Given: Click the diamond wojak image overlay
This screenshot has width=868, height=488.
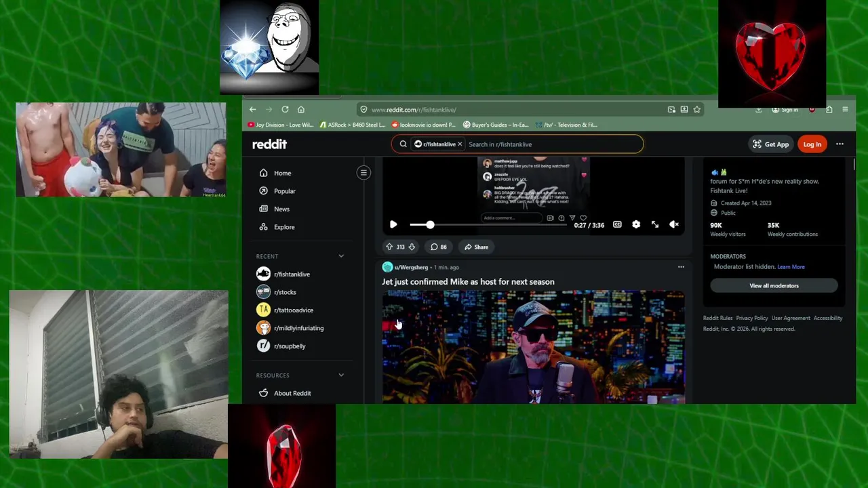Looking at the screenshot, I should coord(269,47).
